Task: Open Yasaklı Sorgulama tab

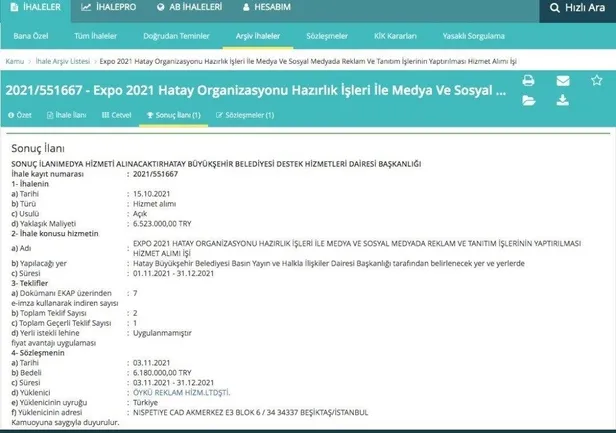Action: 473,38
